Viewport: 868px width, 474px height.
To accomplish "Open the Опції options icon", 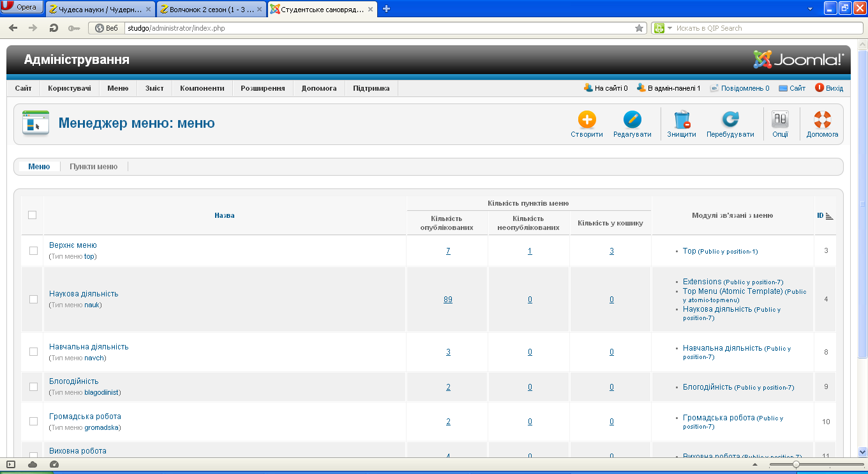I will [780, 119].
